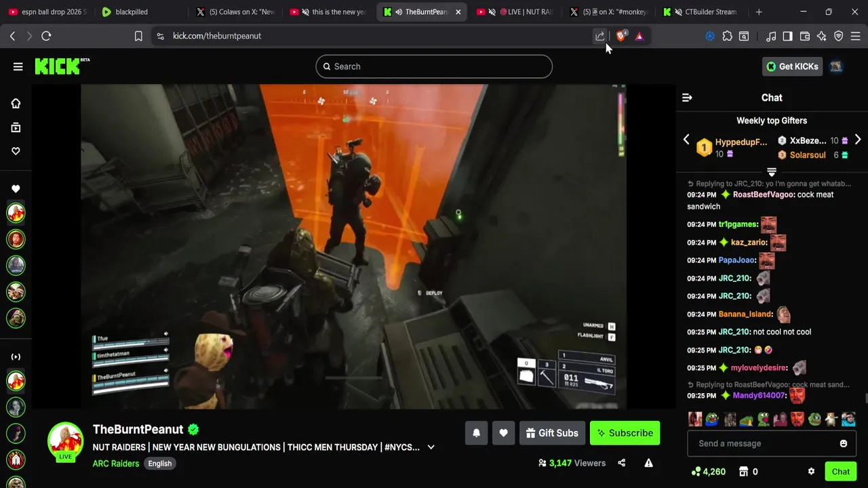Toggle the browser sidebar panel
This screenshot has width=868, height=488.
(x=787, y=36)
